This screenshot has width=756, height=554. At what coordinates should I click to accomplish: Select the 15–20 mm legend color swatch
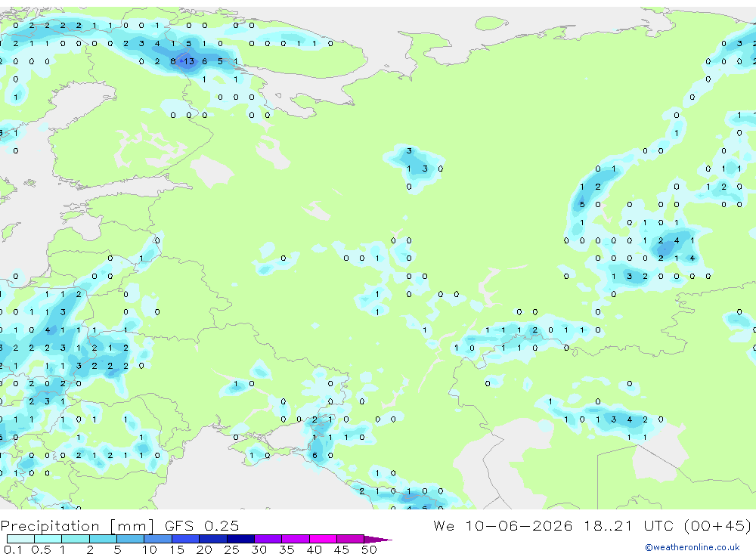(x=186, y=539)
